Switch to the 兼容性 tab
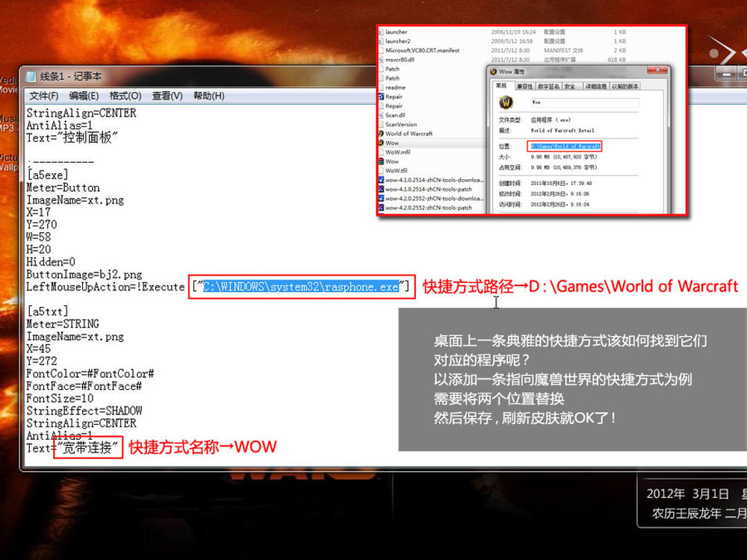The width and height of the screenshot is (747, 560). tap(523, 86)
